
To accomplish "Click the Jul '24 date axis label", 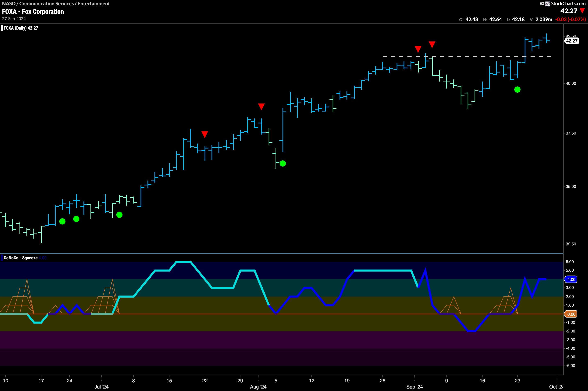I will pos(101,387).
